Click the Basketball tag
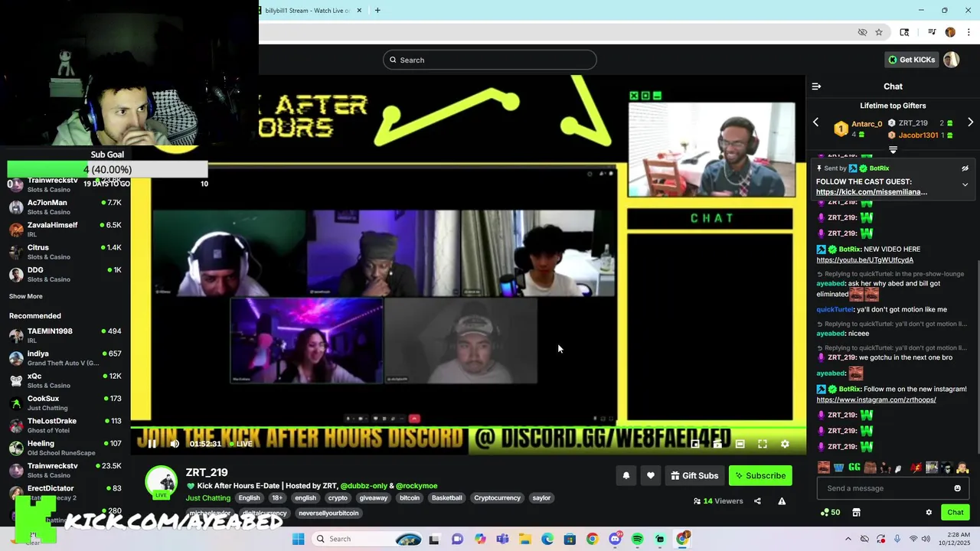The height and width of the screenshot is (551, 980). (x=447, y=498)
